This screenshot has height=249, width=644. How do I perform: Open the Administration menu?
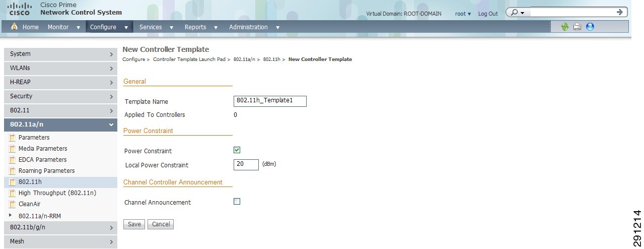click(254, 27)
